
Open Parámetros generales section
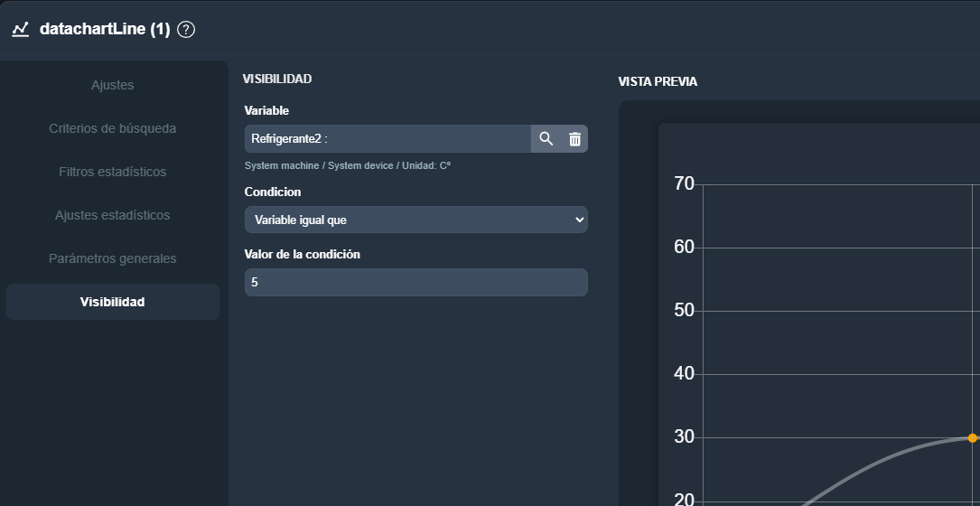(113, 258)
